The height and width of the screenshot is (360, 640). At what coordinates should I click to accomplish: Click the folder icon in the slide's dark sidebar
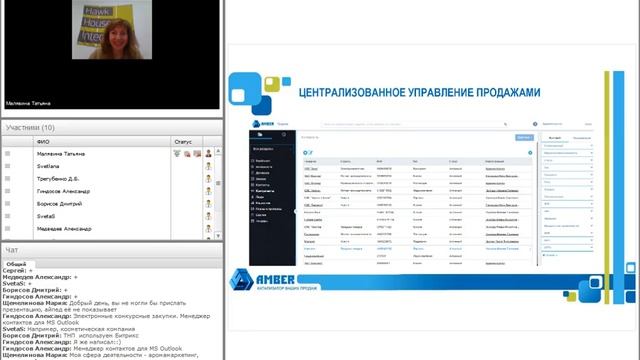260,134
